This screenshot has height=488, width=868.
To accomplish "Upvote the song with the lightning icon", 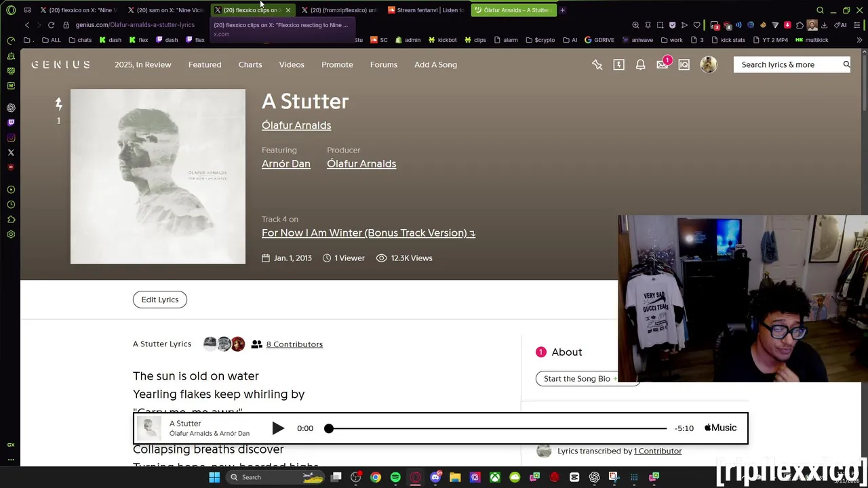I will click(x=58, y=104).
